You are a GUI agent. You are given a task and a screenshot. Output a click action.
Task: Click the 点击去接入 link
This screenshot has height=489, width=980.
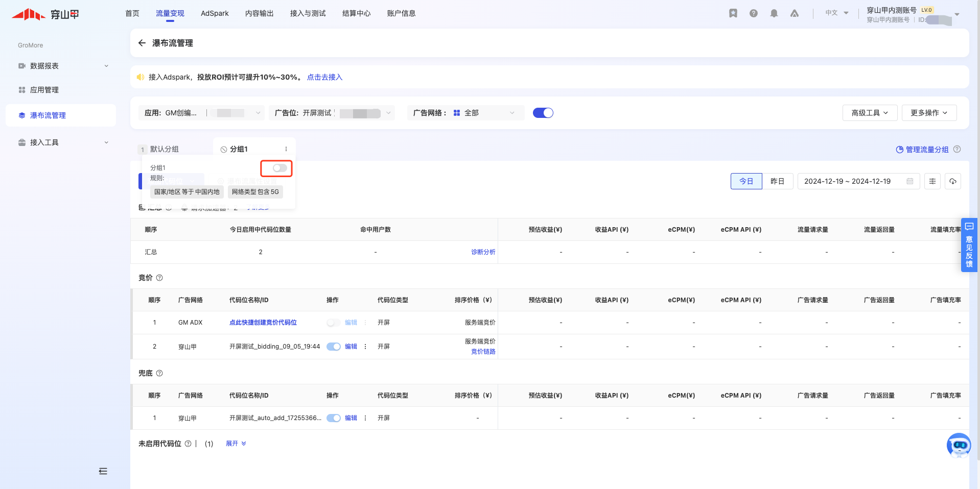coord(325,77)
